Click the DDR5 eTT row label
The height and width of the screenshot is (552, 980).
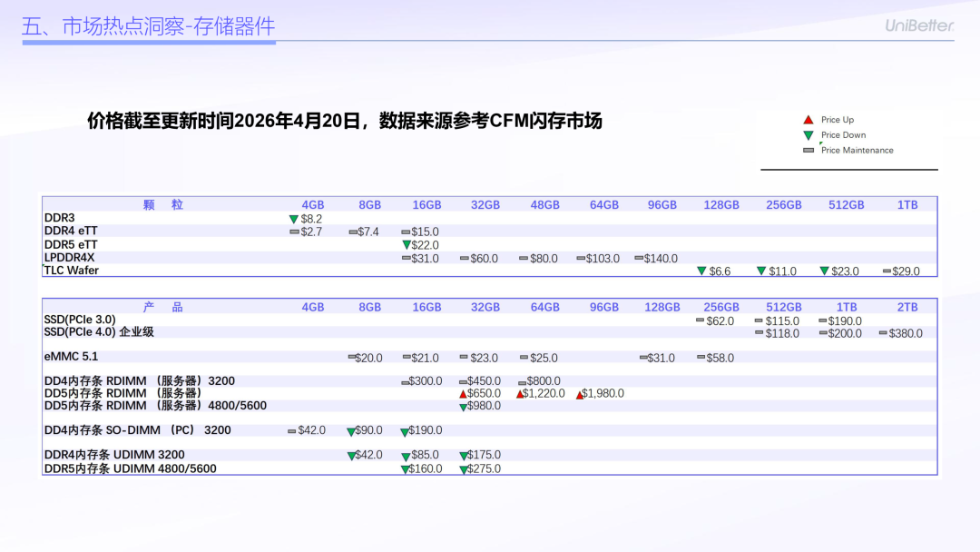(x=71, y=244)
